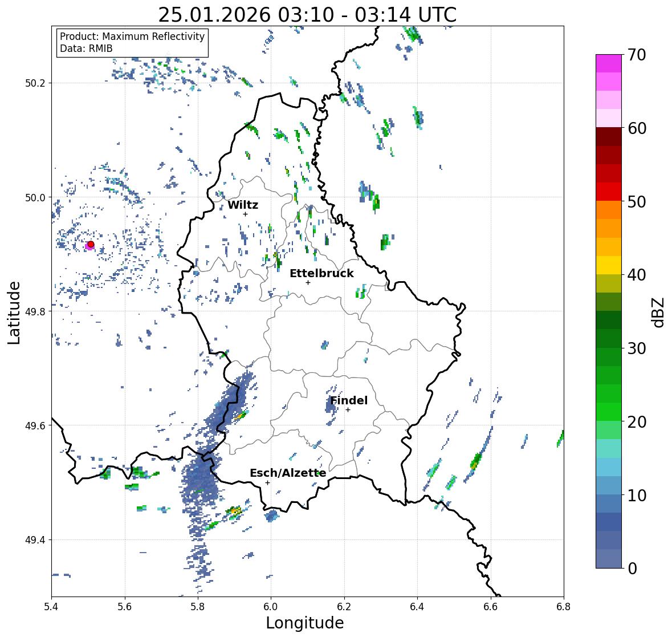Click the red radar location marker

pyautogui.click(x=91, y=244)
